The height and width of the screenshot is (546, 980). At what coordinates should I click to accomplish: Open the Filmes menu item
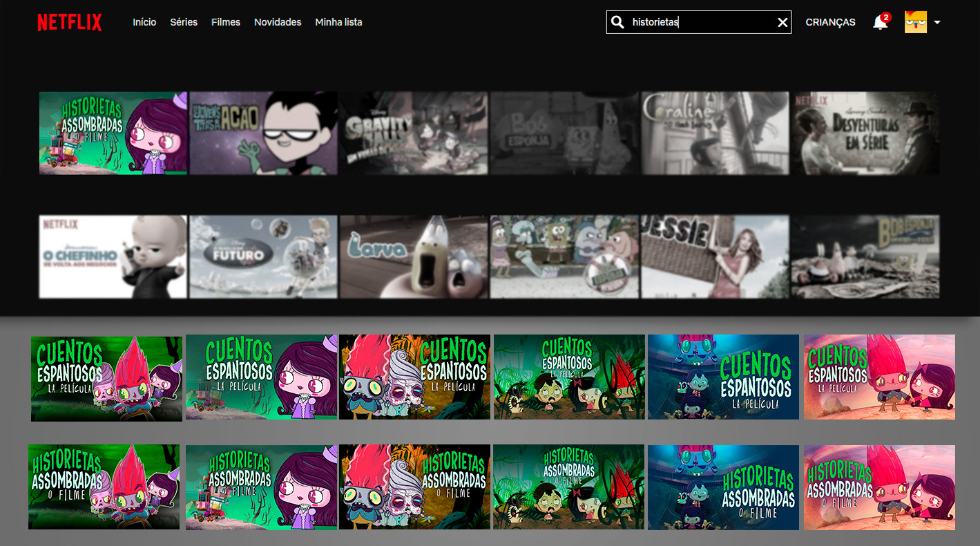226,22
